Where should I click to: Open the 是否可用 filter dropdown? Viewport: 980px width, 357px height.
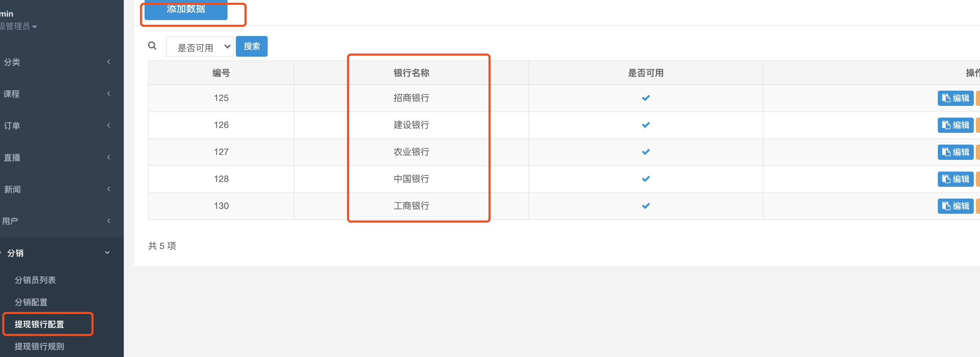coord(200,46)
